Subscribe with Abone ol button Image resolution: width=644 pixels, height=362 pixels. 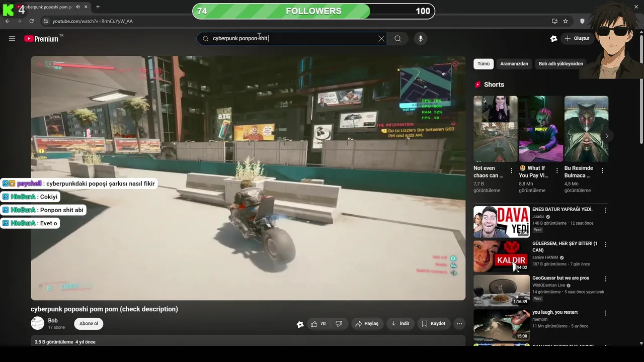89,324
